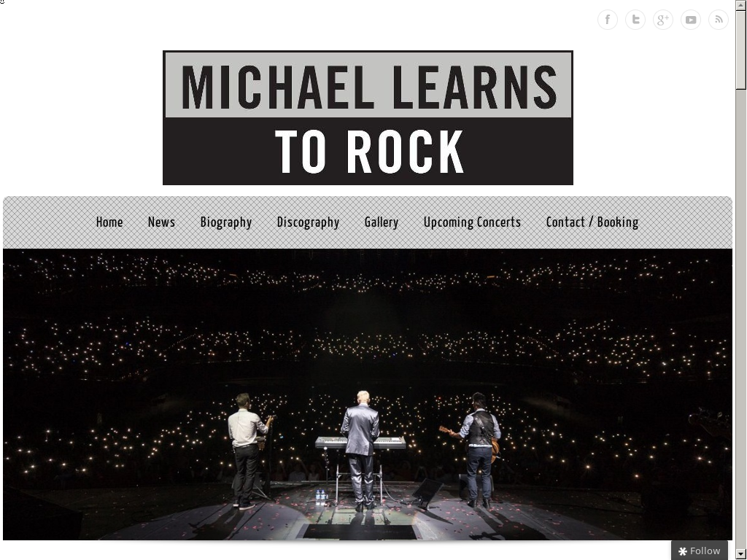Open the Facebook social icon
The image size is (747, 560).
click(x=608, y=20)
